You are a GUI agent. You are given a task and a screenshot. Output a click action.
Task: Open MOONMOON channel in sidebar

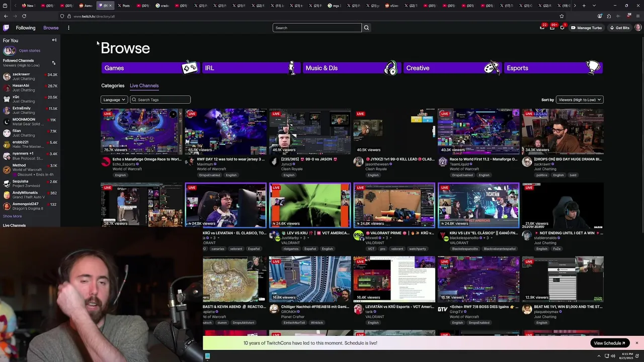pos(30,122)
